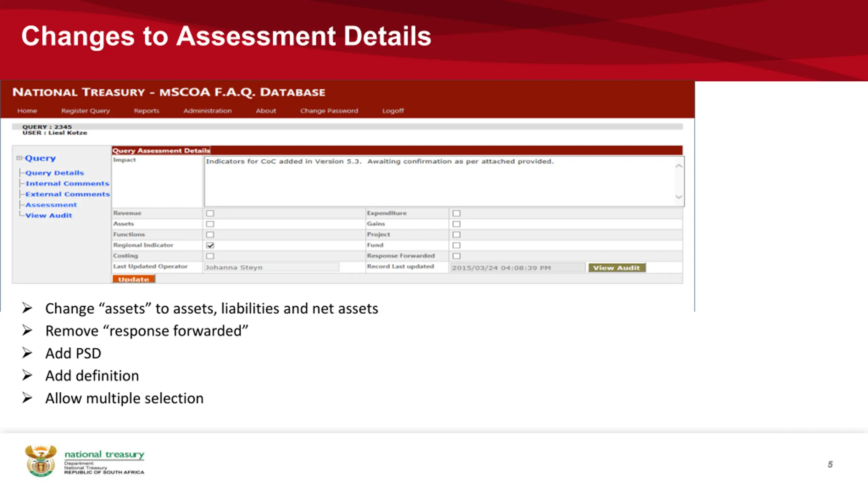Tick the Functions checkbox
The height and width of the screenshot is (488, 868).
point(210,235)
